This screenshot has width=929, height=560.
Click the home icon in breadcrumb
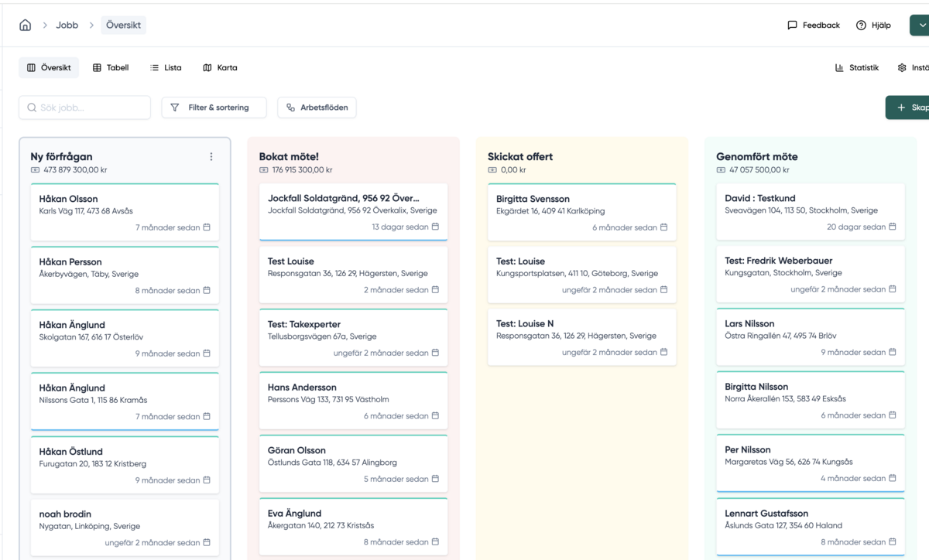[25, 25]
